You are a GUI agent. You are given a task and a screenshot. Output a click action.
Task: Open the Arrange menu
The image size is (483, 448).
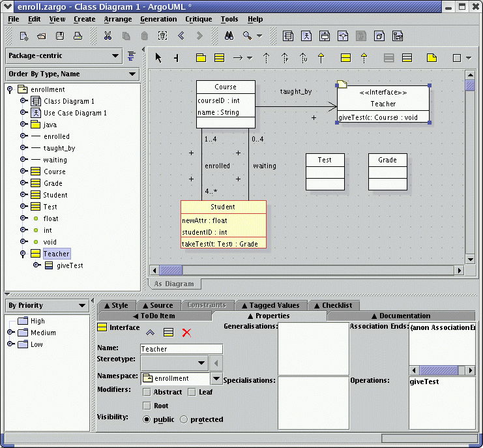pyautogui.click(x=118, y=19)
